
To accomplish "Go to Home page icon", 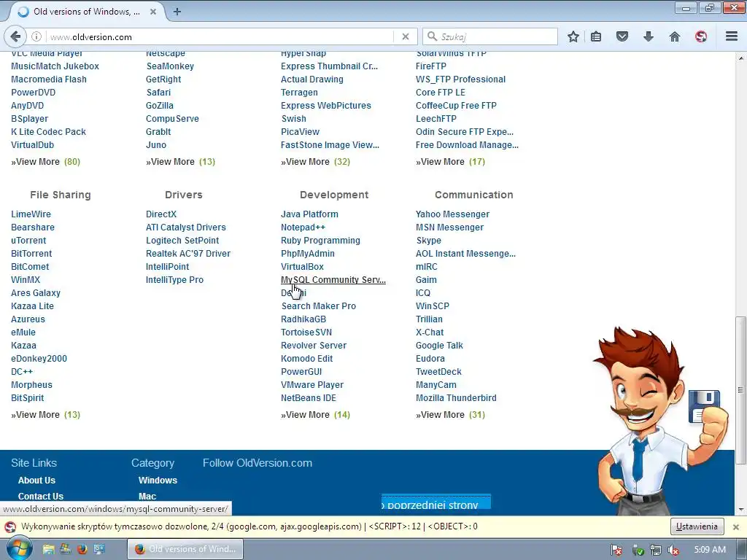I will tap(675, 36).
